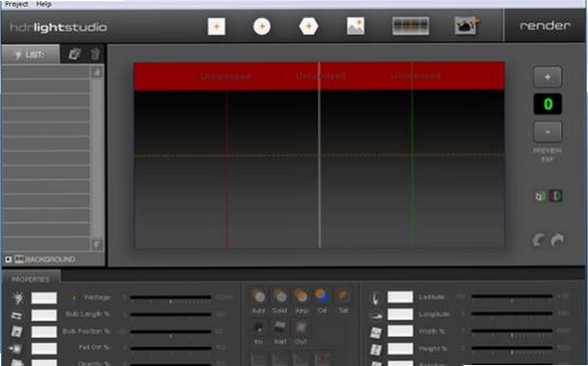The width and height of the screenshot is (588, 366).
Task: Click the Wattage slider track
Action: pyautogui.click(x=170, y=297)
